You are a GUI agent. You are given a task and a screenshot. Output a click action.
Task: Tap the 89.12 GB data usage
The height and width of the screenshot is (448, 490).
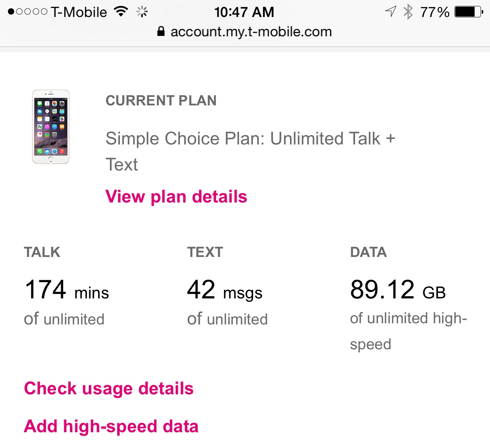coord(398,290)
